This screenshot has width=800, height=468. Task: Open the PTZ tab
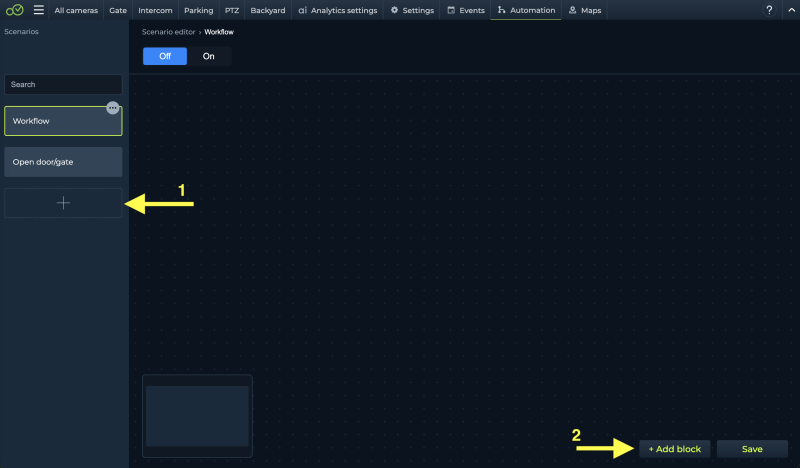point(232,10)
